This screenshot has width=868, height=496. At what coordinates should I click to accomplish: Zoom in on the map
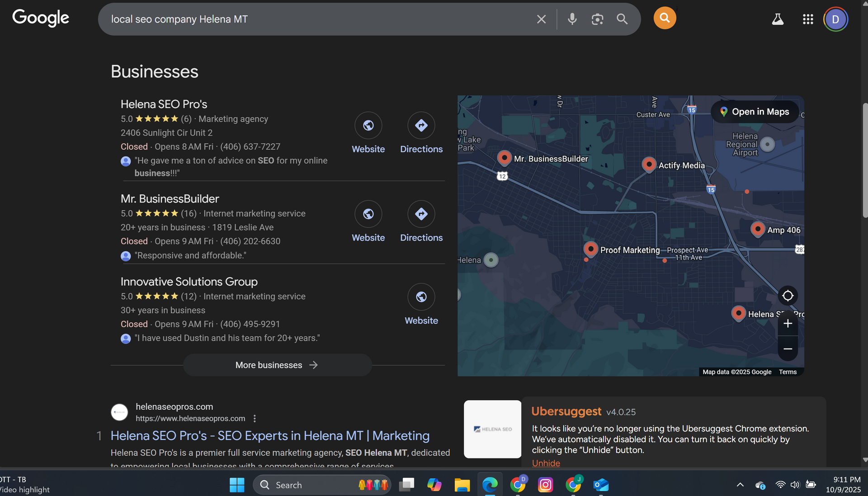coord(788,324)
